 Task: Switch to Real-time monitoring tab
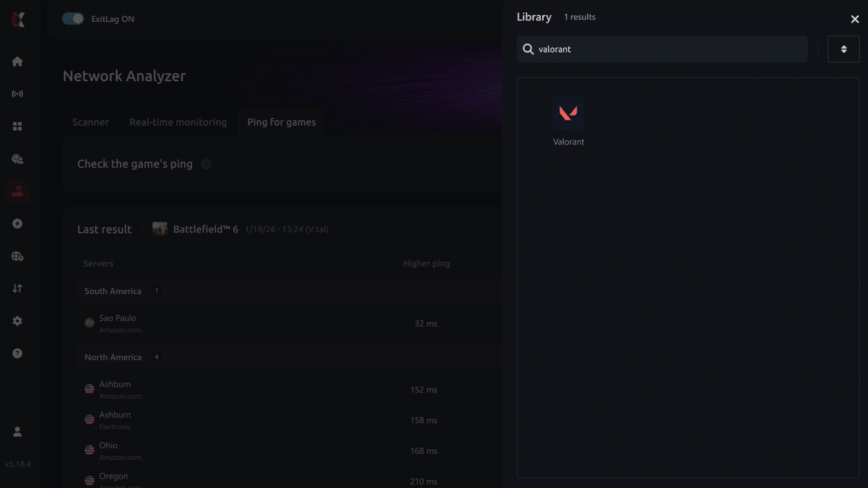coord(178,122)
